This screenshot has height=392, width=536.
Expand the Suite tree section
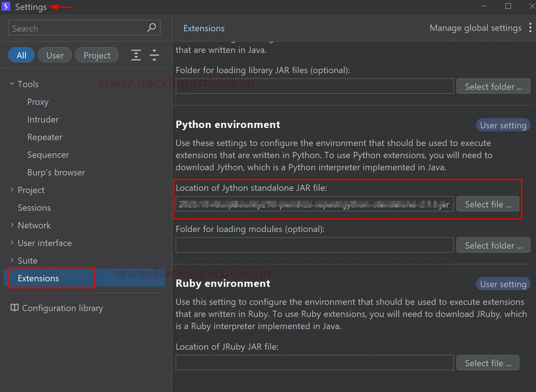click(x=12, y=260)
